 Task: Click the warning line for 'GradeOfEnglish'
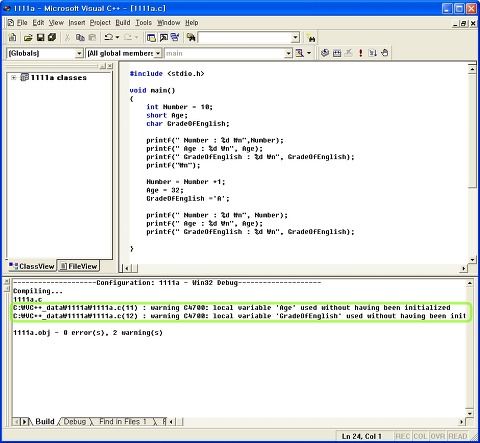[239, 316]
